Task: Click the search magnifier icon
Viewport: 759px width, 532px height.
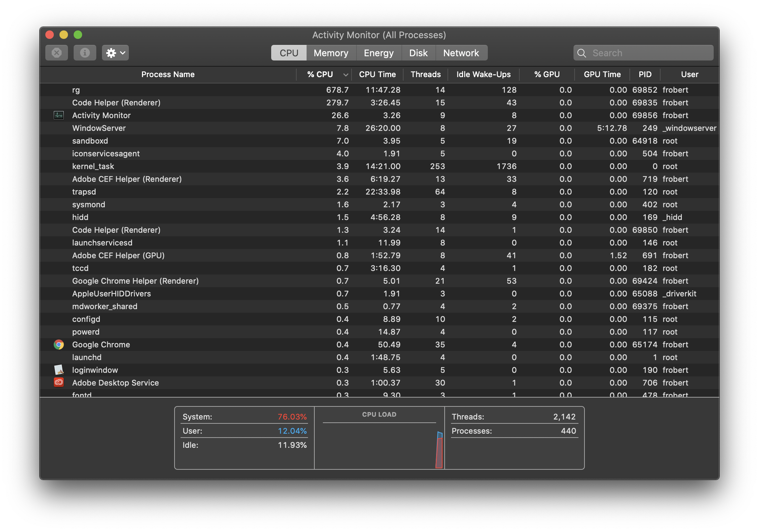Action: [581, 53]
